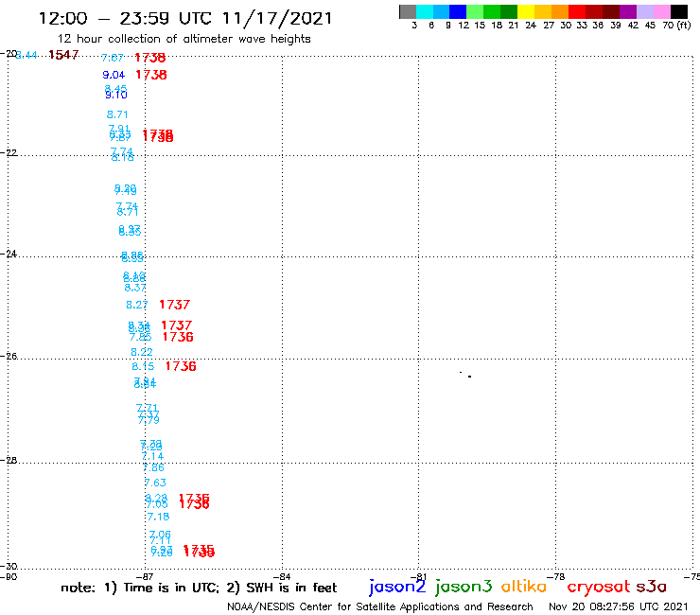This screenshot has width=700, height=615.
Task: Click the green "jason3" legend label
Action: point(464,587)
